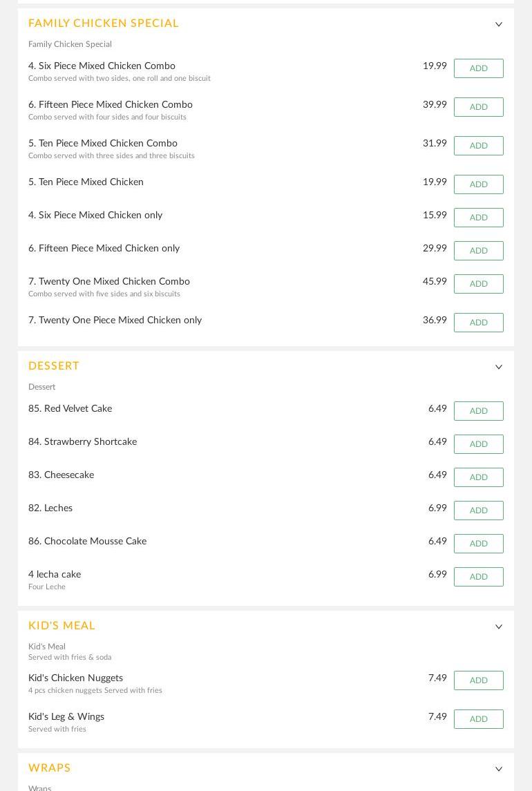Screen dimensions: 532x791
Task: Add Strawberry Shortcake to order
Action: tap(478, 444)
